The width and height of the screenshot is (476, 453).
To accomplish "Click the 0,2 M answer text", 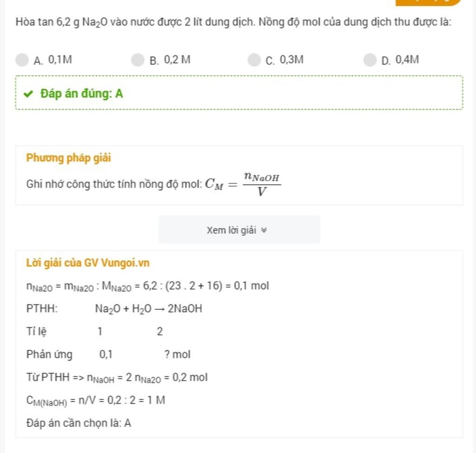I will pyautogui.click(x=177, y=60).
